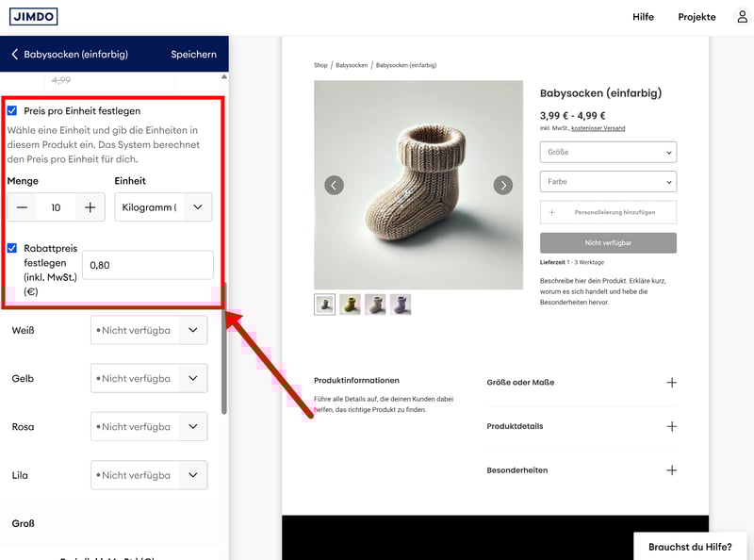Viewport: 754px width, 560px height.
Task: Click the previous image arrow on product photo
Action: tap(334, 185)
